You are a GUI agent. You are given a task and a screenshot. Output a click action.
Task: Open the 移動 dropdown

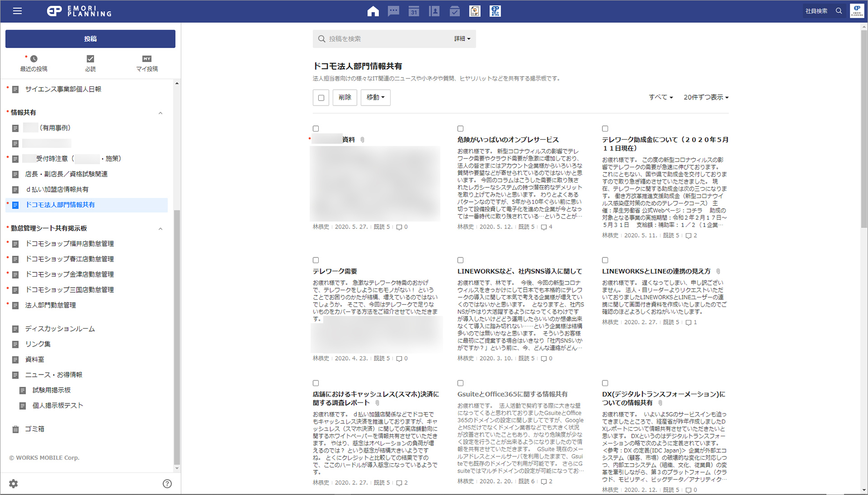point(375,97)
